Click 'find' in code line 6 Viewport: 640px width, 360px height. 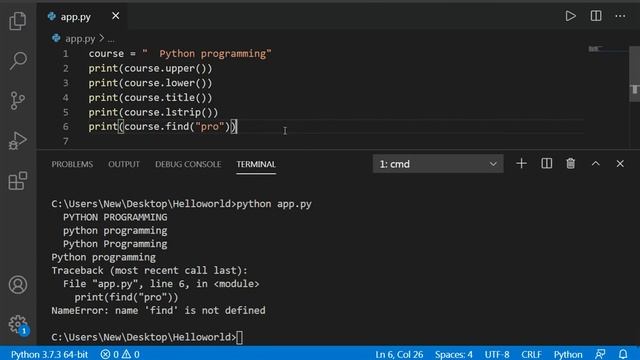177,127
